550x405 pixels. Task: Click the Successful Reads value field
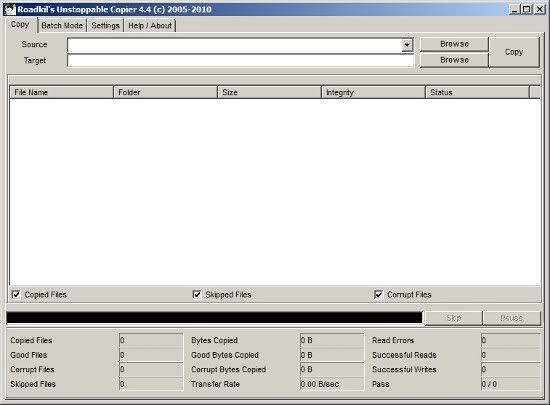pos(511,355)
